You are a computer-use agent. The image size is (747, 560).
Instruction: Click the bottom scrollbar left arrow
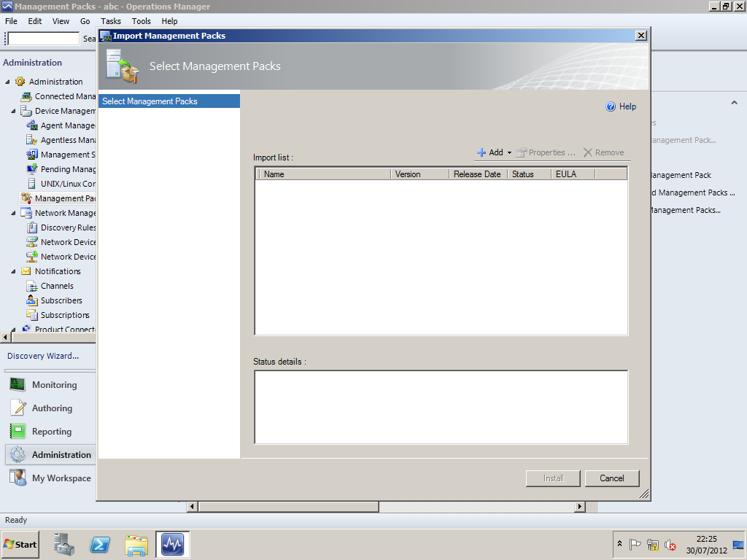click(192, 506)
